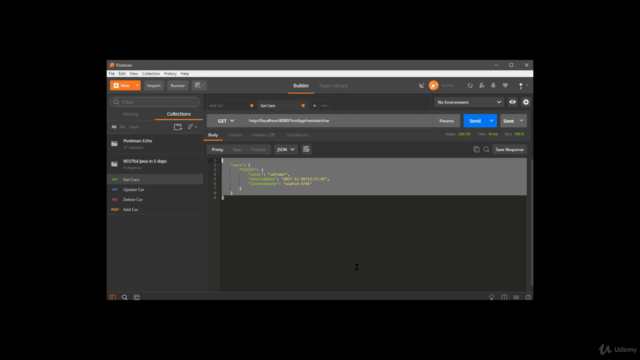Screen dimensions: 640x360
Task: Switch to the History sidebar tab
Action: tap(131, 114)
